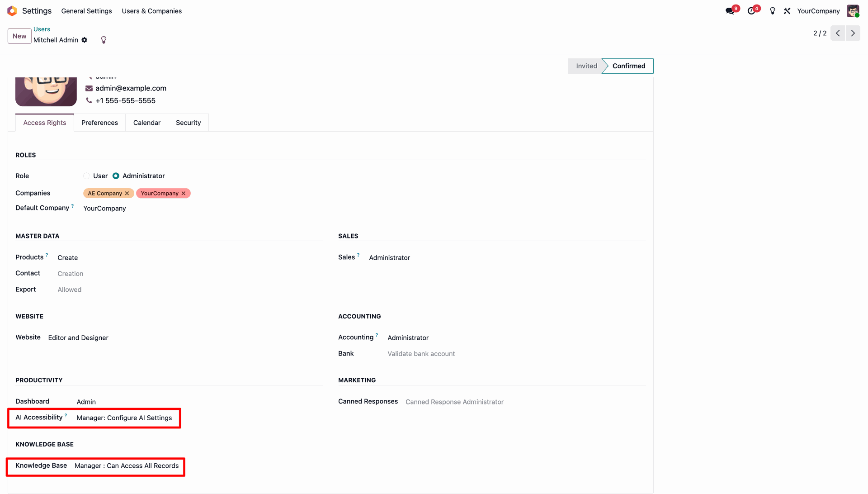This screenshot has width=868, height=494.
Task: Open Knowledge Base access dropdown
Action: 127,466
